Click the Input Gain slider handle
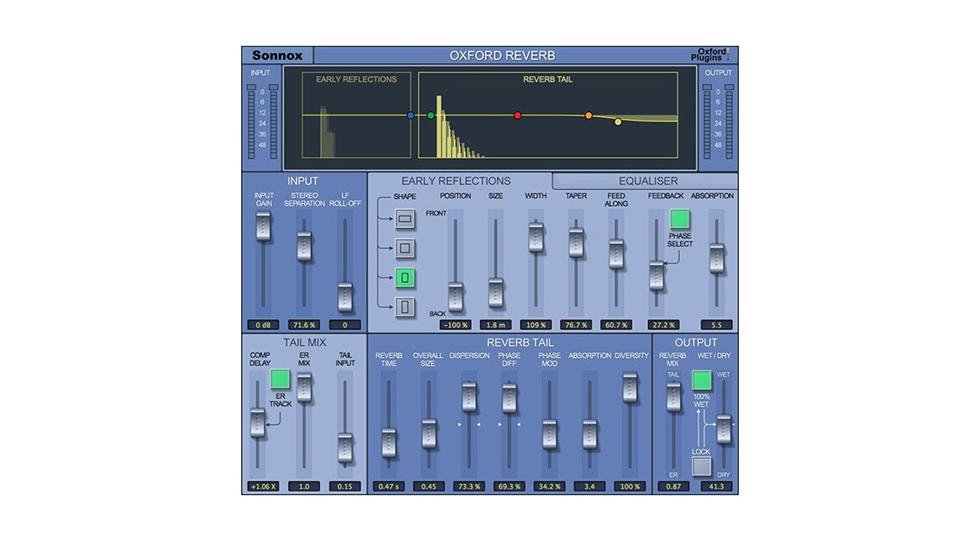980x541 pixels. tap(263, 227)
